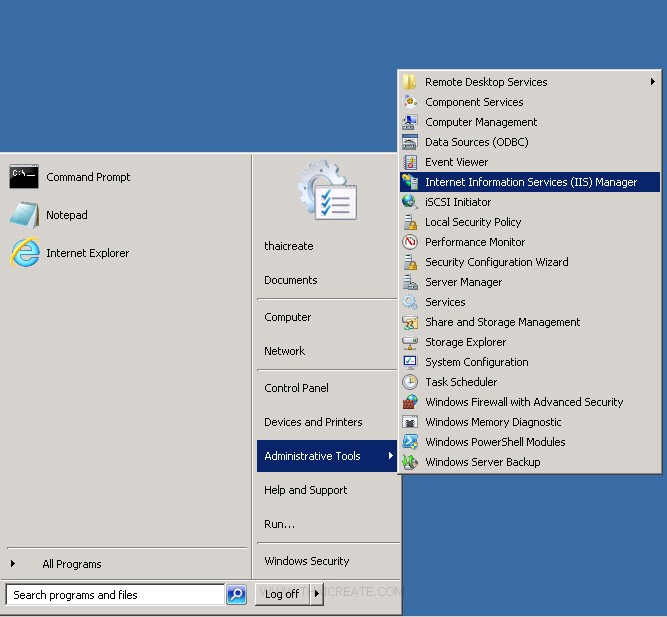
Task: Click the Security Configuration Wizard icon
Action: tap(410, 262)
